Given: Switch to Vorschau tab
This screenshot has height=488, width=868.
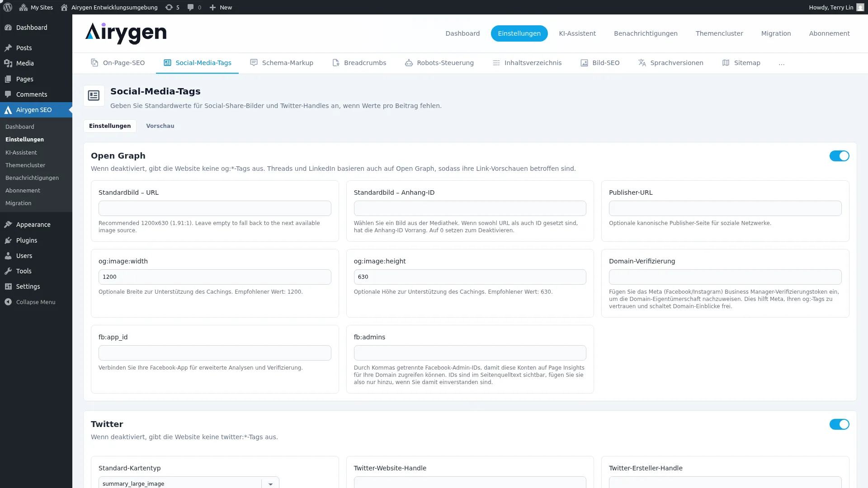Looking at the screenshot, I should 160,126.
